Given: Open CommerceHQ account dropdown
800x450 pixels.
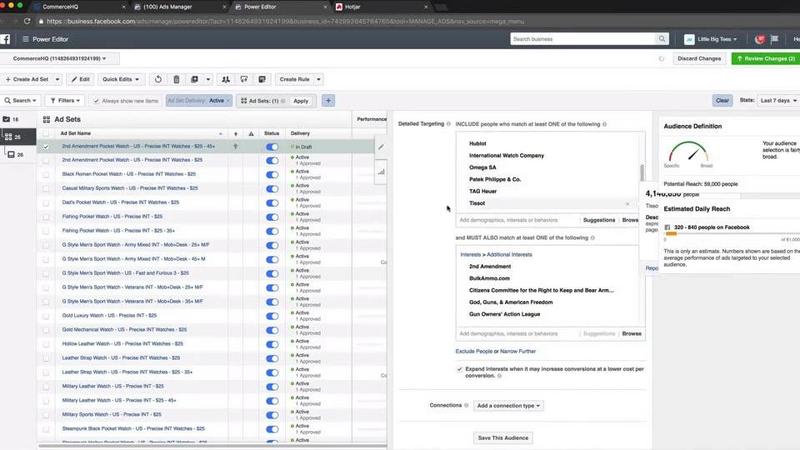Looking at the screenshot, I should click(60, 59).
